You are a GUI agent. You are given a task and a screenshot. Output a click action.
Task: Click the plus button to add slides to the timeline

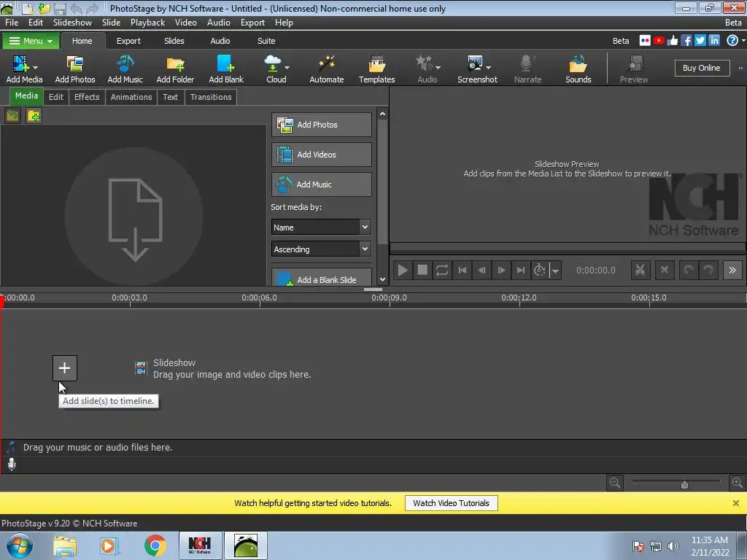tap(64, 367)
